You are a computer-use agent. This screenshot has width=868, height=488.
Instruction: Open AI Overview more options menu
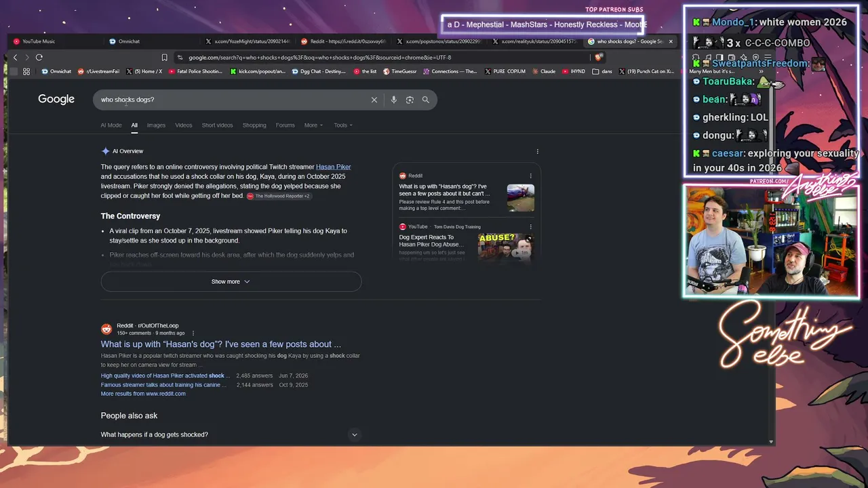[538, 151]
